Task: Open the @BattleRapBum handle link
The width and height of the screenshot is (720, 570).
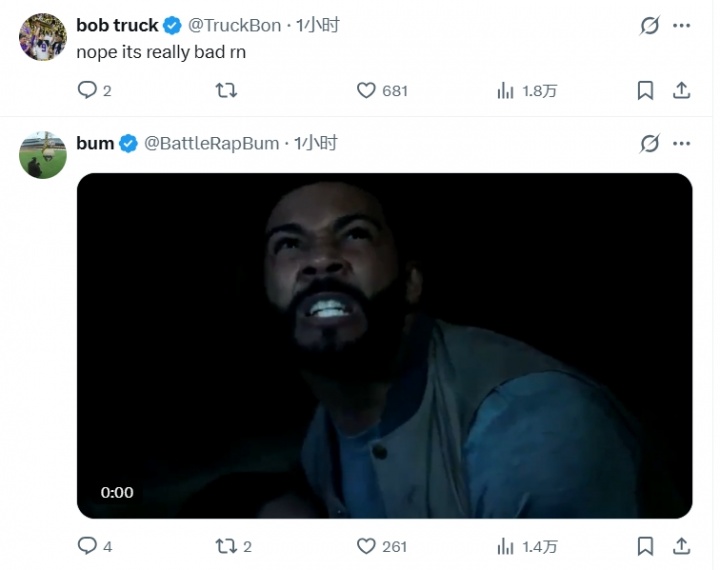Action: 211,143
